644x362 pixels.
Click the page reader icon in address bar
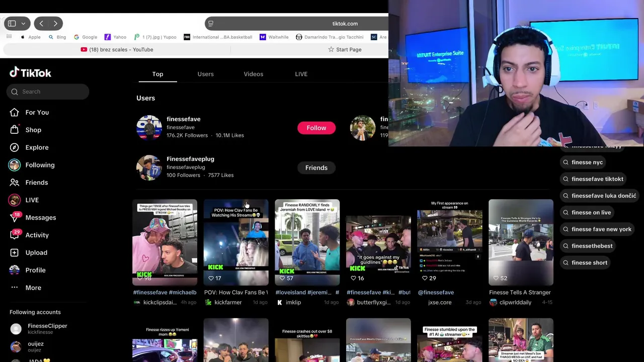point(211,24)
